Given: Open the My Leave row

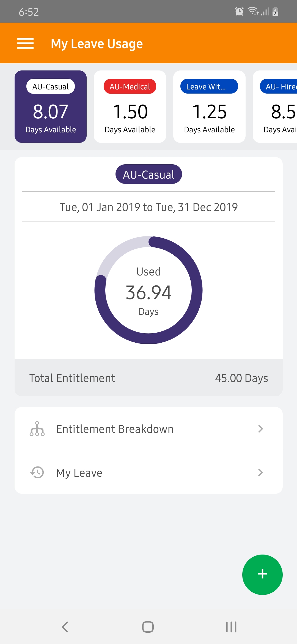Looking at the screenshot, I should pyautogui.click(x=148, y=472).
